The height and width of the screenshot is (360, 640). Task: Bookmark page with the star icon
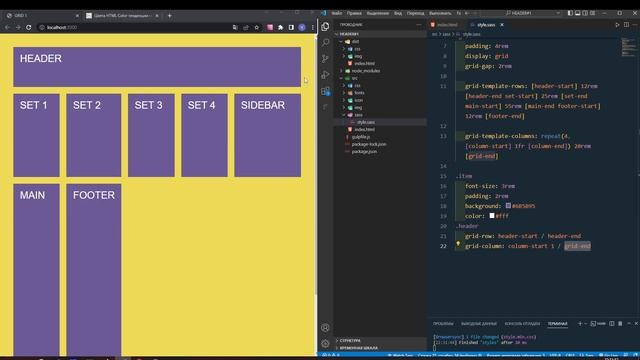pyautogui.click(x=257, y=27)
